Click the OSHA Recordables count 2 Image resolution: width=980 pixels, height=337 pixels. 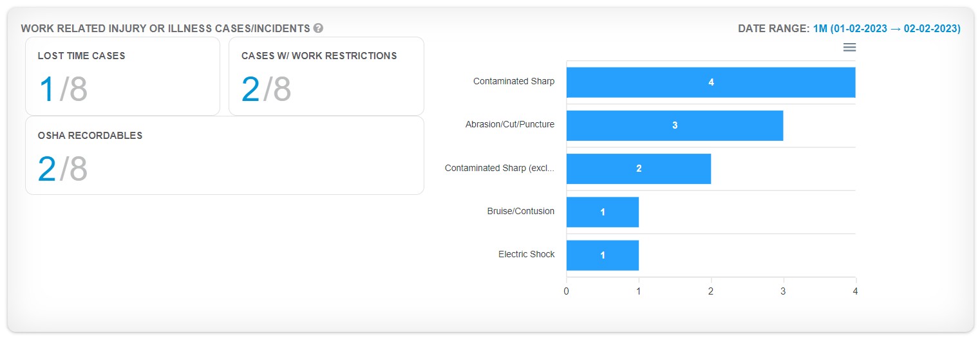[x=46, y=169]
